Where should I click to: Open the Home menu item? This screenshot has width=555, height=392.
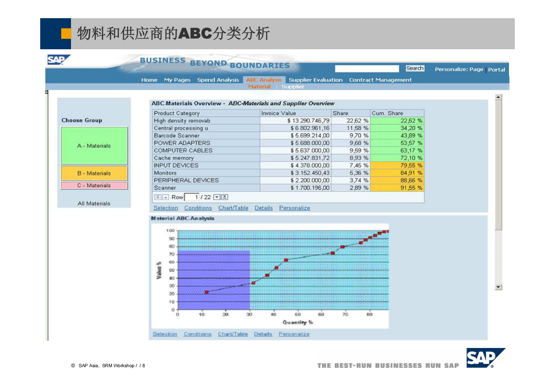tap(149, 80)
